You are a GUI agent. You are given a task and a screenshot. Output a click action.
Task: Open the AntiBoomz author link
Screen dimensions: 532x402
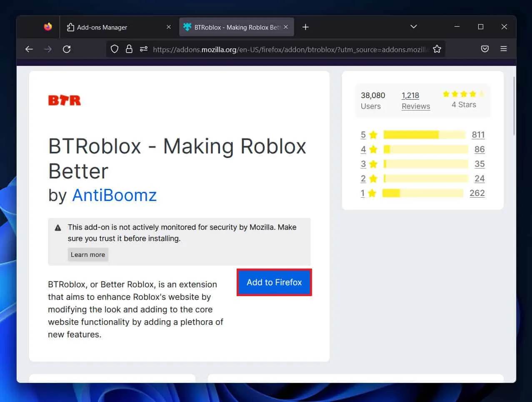click(115, 195)
